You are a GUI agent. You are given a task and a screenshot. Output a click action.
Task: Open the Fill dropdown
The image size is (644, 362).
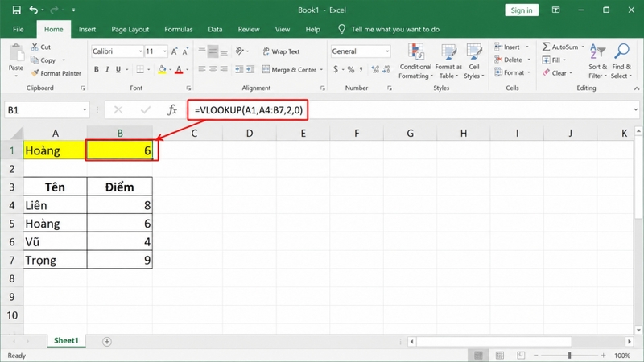click(554, 60)
